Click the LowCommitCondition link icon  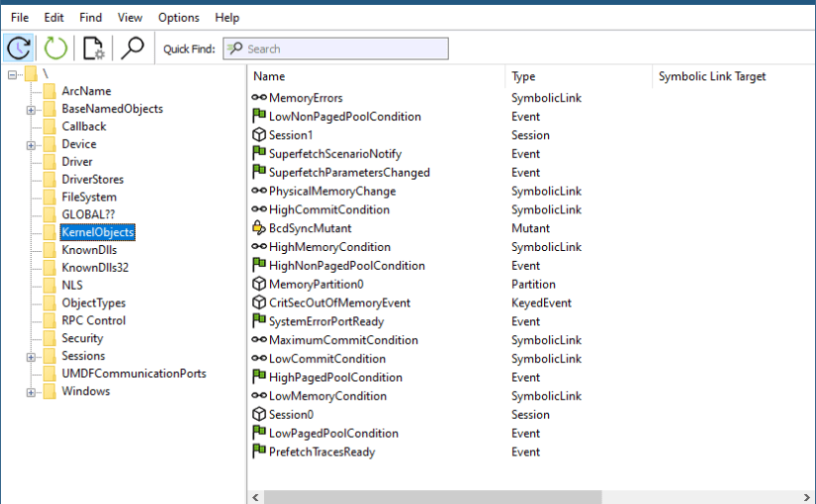click(259, 359)
